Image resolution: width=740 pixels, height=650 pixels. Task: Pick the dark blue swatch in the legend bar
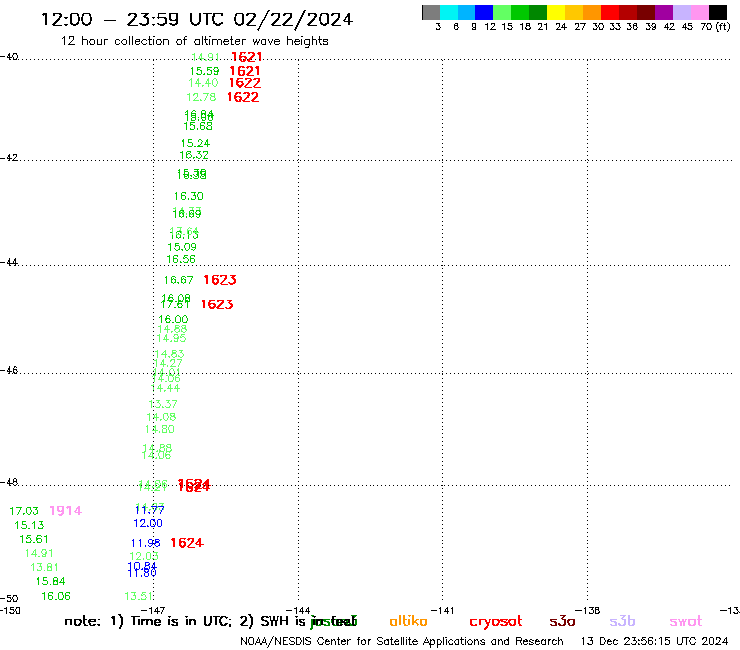point(484,12)
